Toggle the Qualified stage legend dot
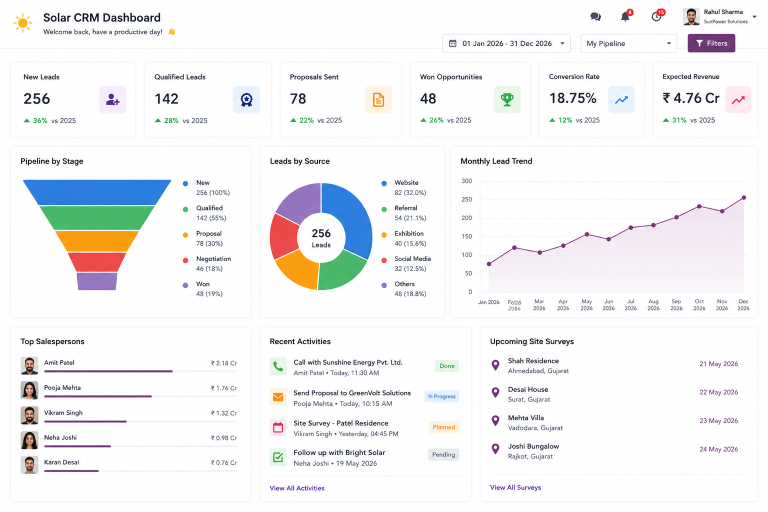The height and width of the screenshot is (512, 768). (185, 209)
